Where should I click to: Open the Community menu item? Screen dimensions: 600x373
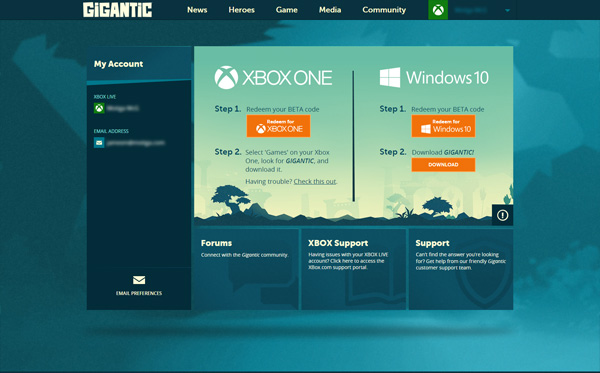click(384, 10)
